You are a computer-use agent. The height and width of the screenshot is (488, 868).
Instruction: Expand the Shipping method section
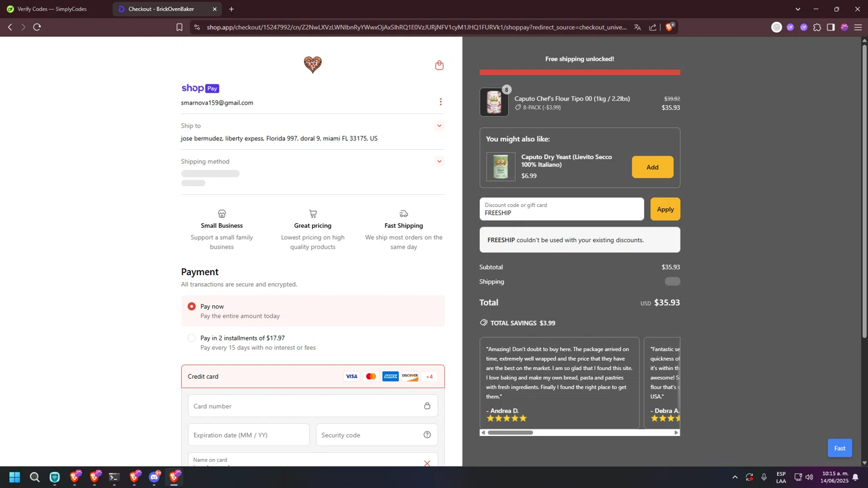(439, 161)
